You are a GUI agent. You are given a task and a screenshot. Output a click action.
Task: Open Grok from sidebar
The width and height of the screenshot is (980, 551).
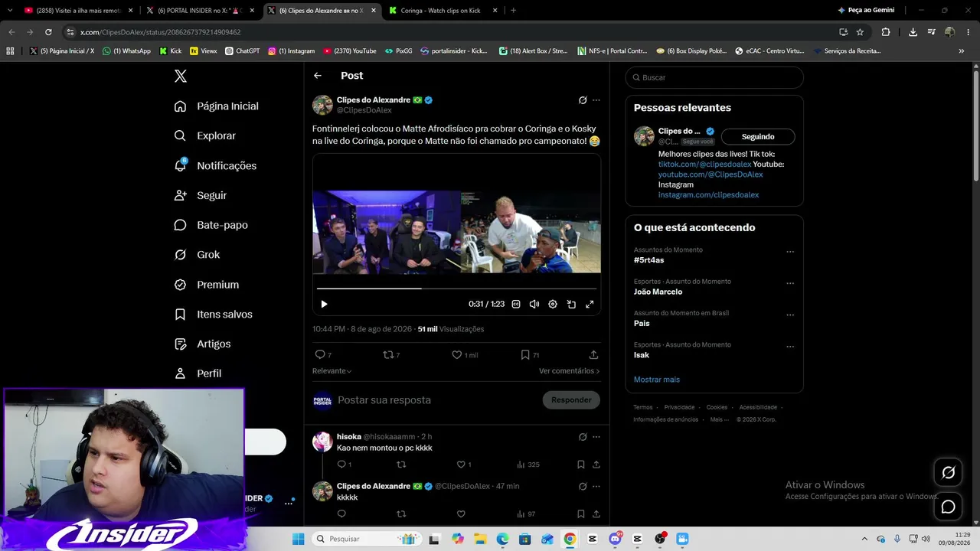tap(198, 255)
